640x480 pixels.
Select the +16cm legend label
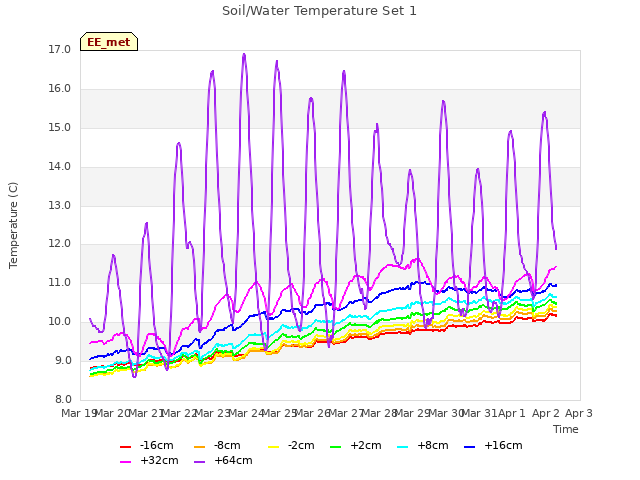coord(503,445)
